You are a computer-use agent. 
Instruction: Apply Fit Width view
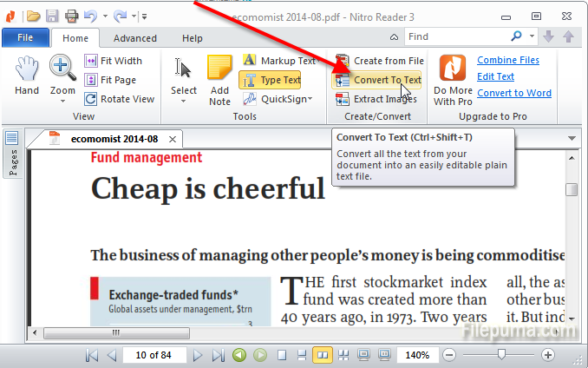tap(114, 61)
